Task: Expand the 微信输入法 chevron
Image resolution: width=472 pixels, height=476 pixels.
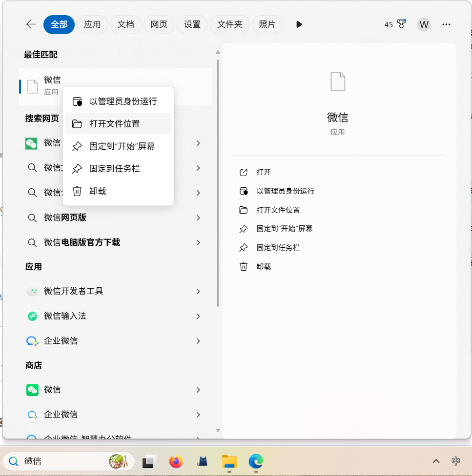Action: coord(198,317)
